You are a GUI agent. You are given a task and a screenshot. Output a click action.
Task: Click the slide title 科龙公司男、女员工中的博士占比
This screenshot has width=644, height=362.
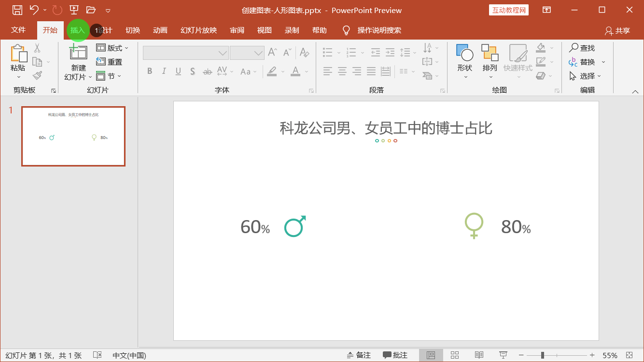(386, 128)
